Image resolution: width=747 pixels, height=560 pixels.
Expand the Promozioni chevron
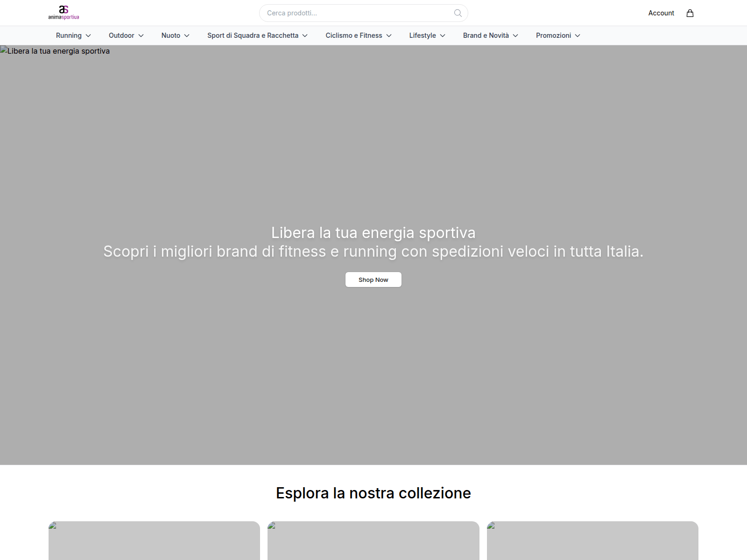pyautogui.click(x=578, y=35)
